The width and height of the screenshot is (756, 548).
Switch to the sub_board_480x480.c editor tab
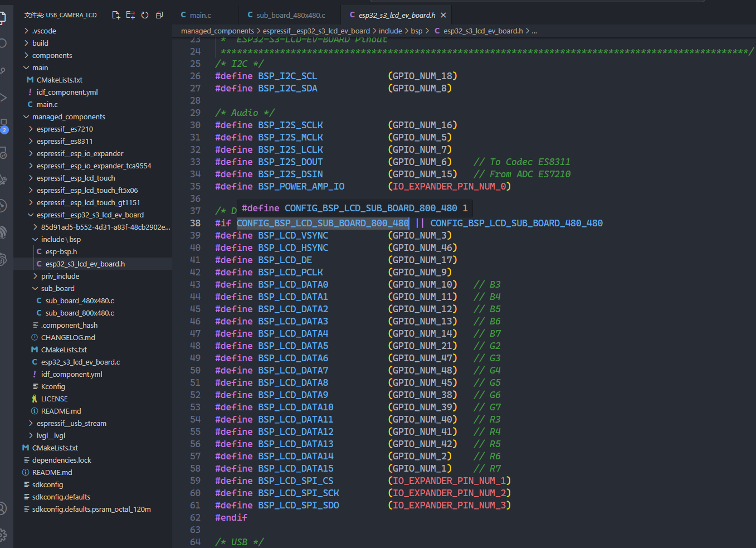pos(291,15)
